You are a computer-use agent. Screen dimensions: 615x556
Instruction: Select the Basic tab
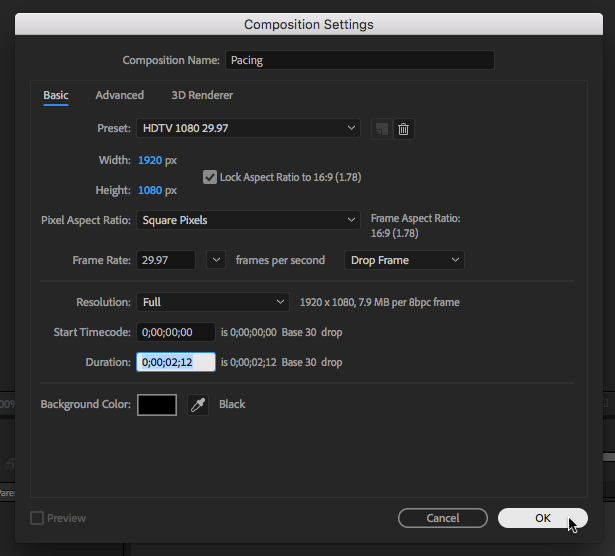[56, 96]
